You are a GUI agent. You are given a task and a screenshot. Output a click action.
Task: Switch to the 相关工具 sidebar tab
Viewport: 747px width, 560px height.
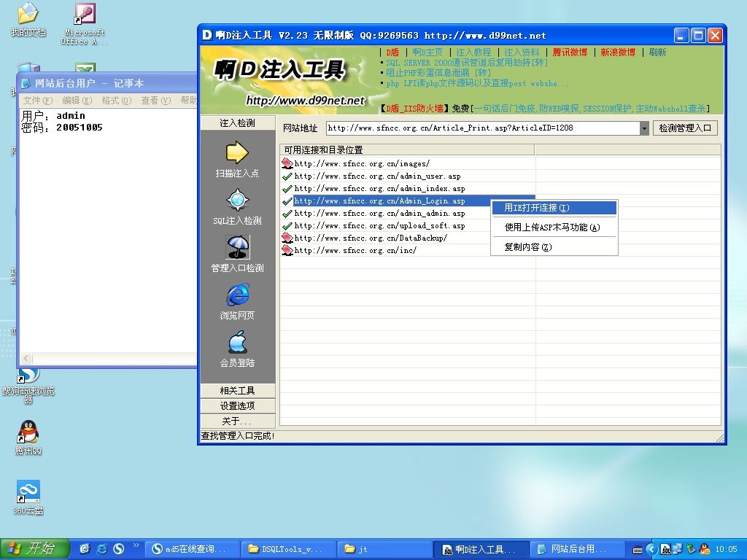point(238,391)
